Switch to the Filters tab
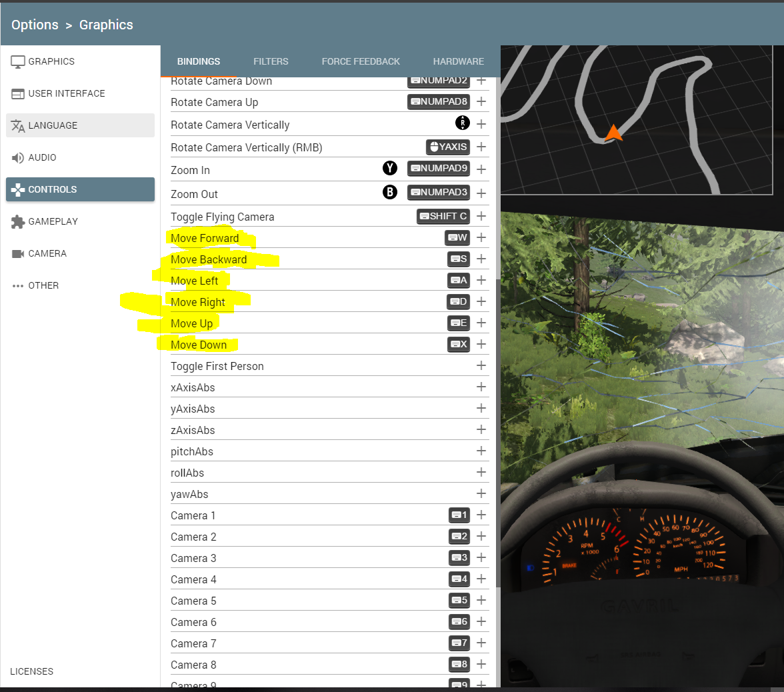Viewport: 784px width, 692px height. [271, 61]
